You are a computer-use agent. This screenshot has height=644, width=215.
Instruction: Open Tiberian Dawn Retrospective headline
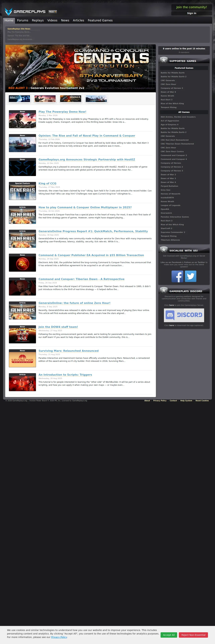click(81, 279)
